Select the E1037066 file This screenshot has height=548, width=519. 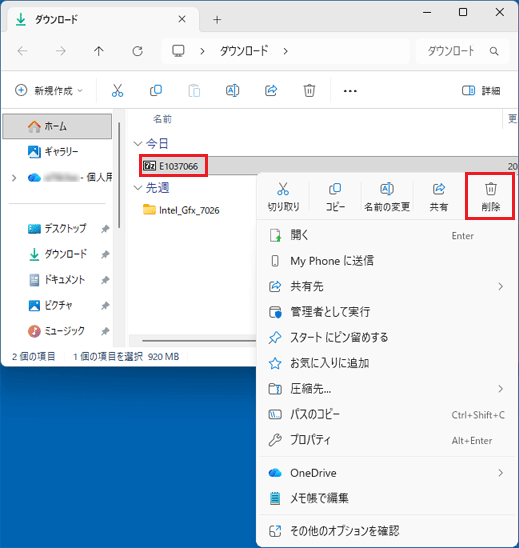[173, 166]
